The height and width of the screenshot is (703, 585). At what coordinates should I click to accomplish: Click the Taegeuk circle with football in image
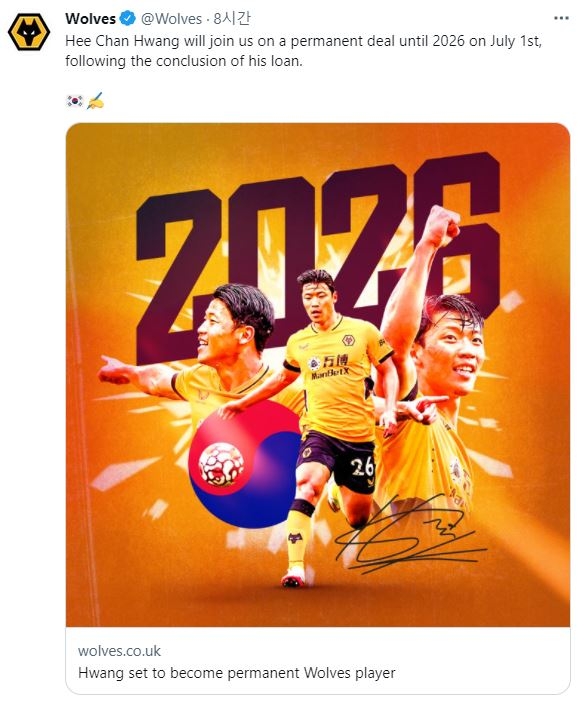point(245,464)
